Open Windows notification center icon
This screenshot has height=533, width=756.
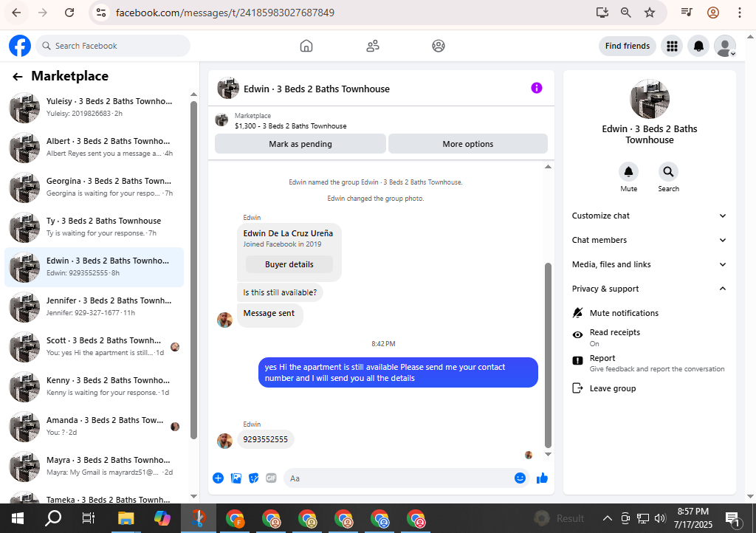[x=732, y=518]
